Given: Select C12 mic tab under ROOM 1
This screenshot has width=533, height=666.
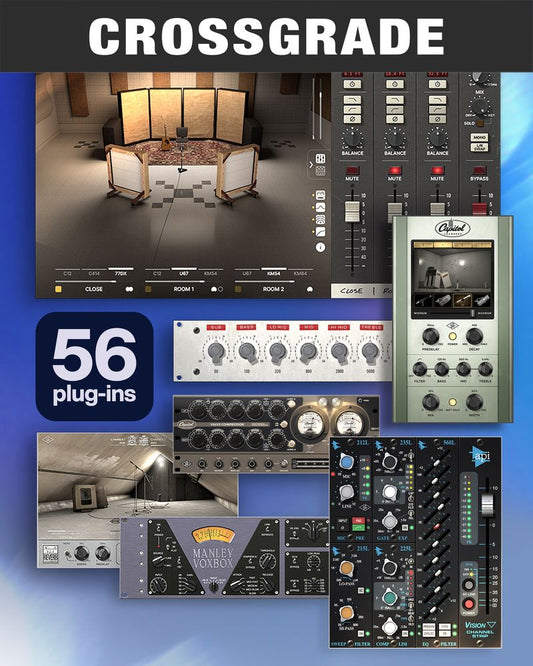Looking at the screenshot, I should [x=157, y=274].
